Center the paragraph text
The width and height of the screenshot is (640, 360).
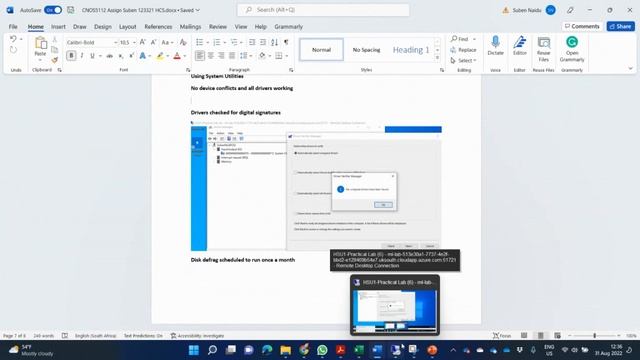[x=211, y=56]
